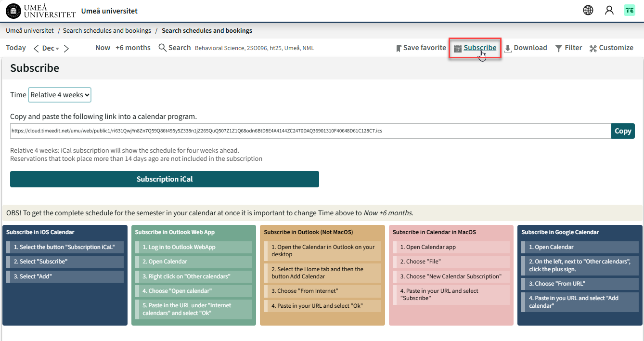644x341 pixels.
Task: Select the '+6 months' time range
Action: click(x=133, y=48)
